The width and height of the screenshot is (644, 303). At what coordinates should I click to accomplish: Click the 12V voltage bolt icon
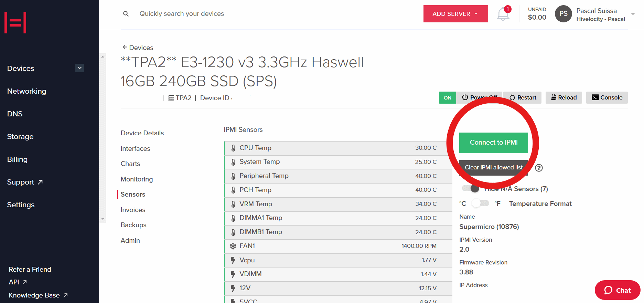pos(233,289)
